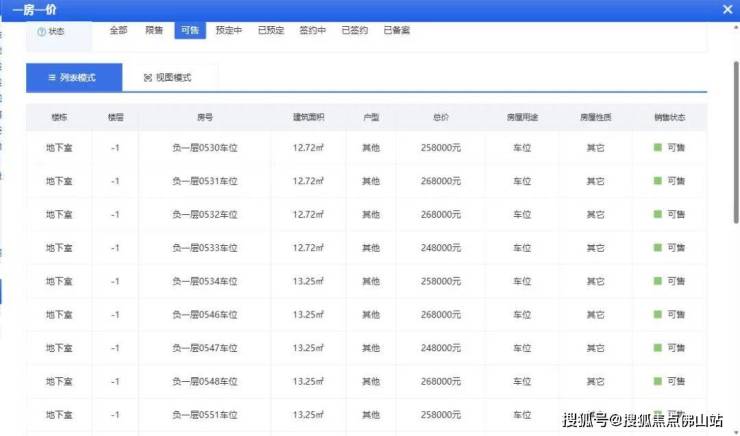Click green status square for 负一层0548车位

point(657,382)
